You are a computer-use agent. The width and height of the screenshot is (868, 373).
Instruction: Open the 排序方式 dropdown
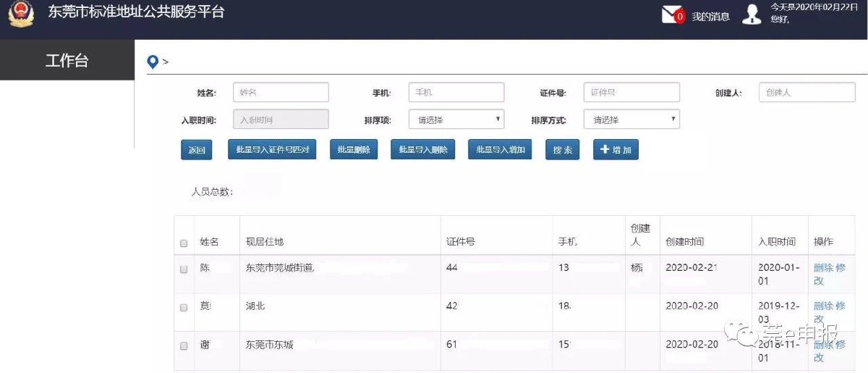click(x=631, y=120)
